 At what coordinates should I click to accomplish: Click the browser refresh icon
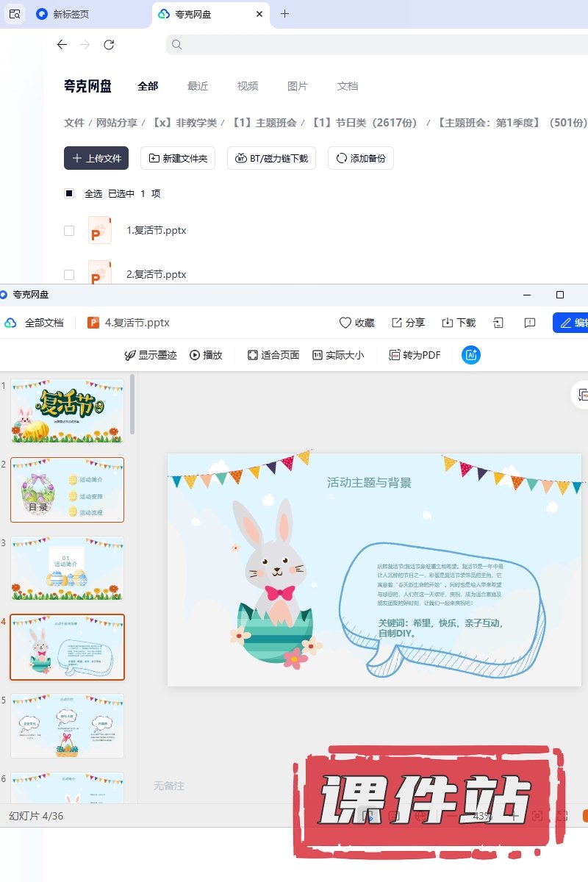point(109,45)
